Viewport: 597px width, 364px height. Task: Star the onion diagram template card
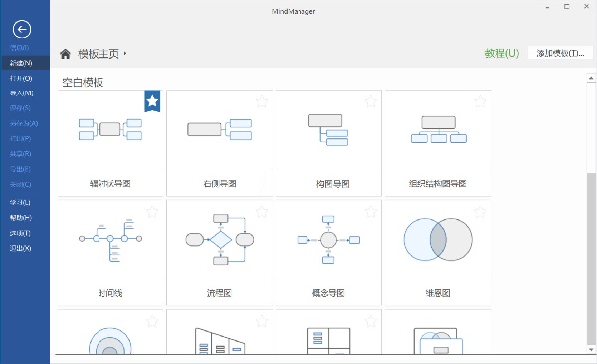[152, 322]
